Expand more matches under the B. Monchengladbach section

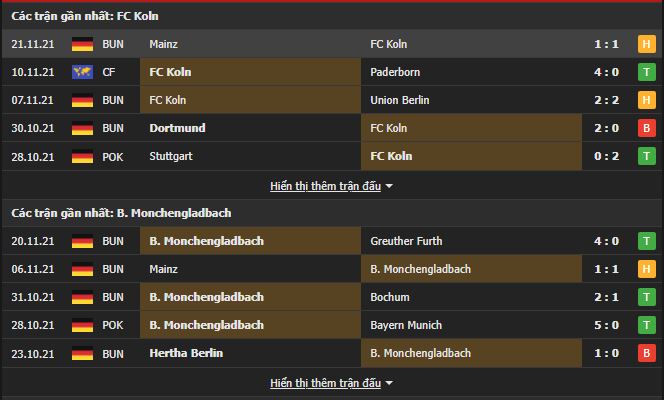325,383
